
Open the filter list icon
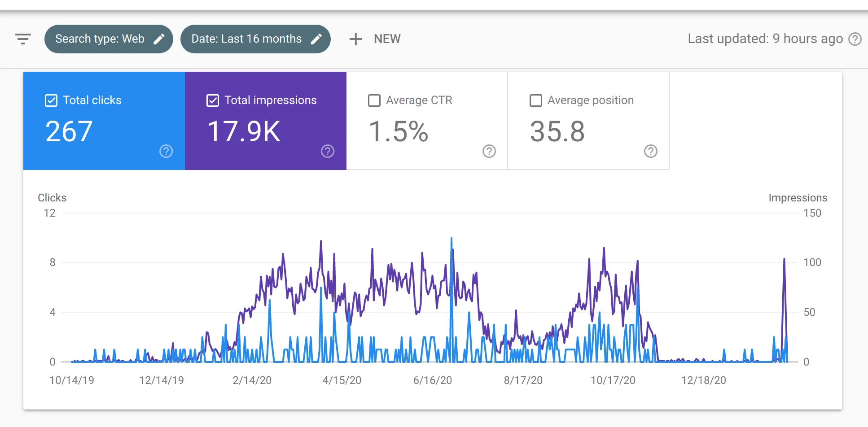(23, 39)
